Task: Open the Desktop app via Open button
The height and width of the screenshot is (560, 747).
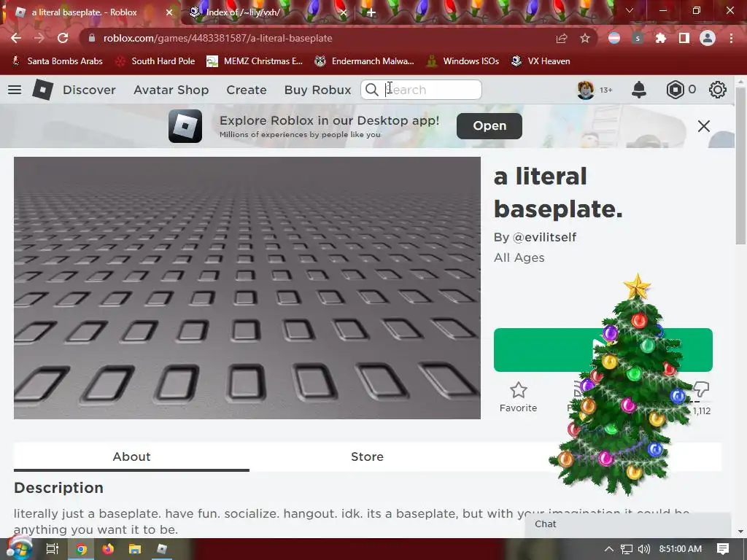Action: (x=489, y=125)
